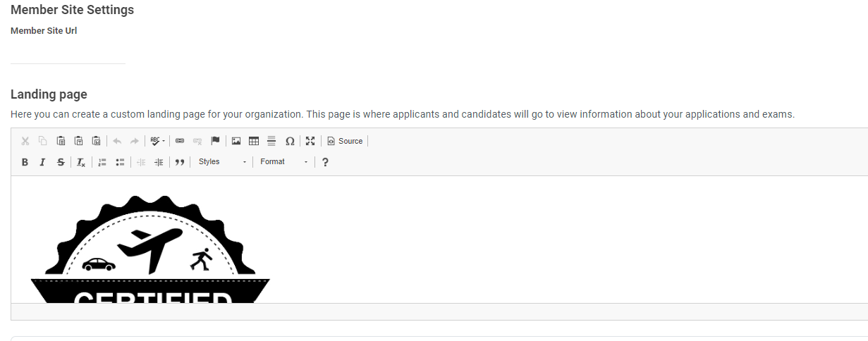
Task: Insert an anchor using the flag icon
Action: (x=216, y=141)
